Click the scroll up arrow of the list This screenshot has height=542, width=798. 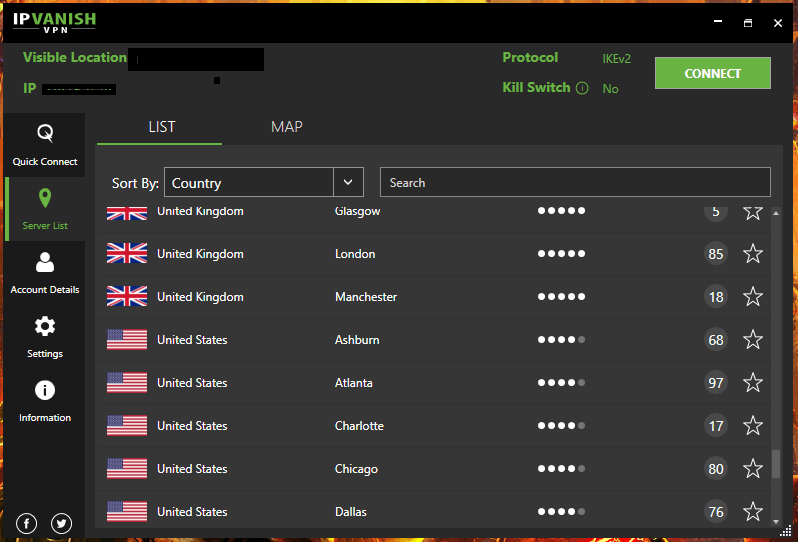(776, 213)
